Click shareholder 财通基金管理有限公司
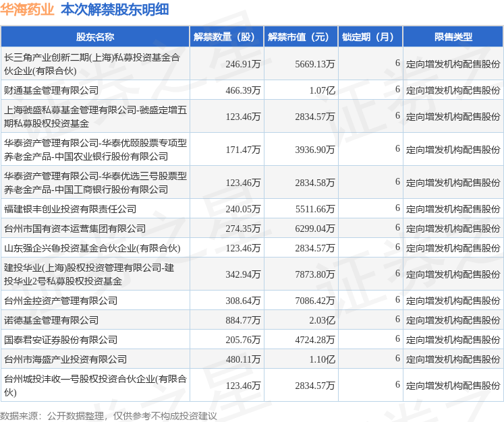This screenshot has width=504, height=422. [x=51, y=90]
